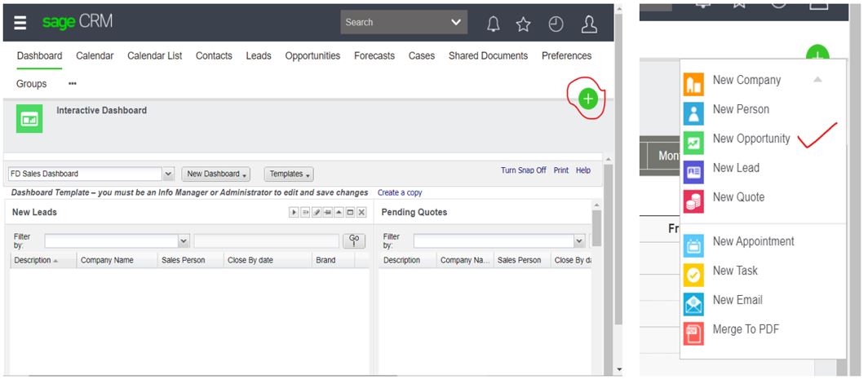
Task: Open the hamburger main menu
Action: point(20,23)
